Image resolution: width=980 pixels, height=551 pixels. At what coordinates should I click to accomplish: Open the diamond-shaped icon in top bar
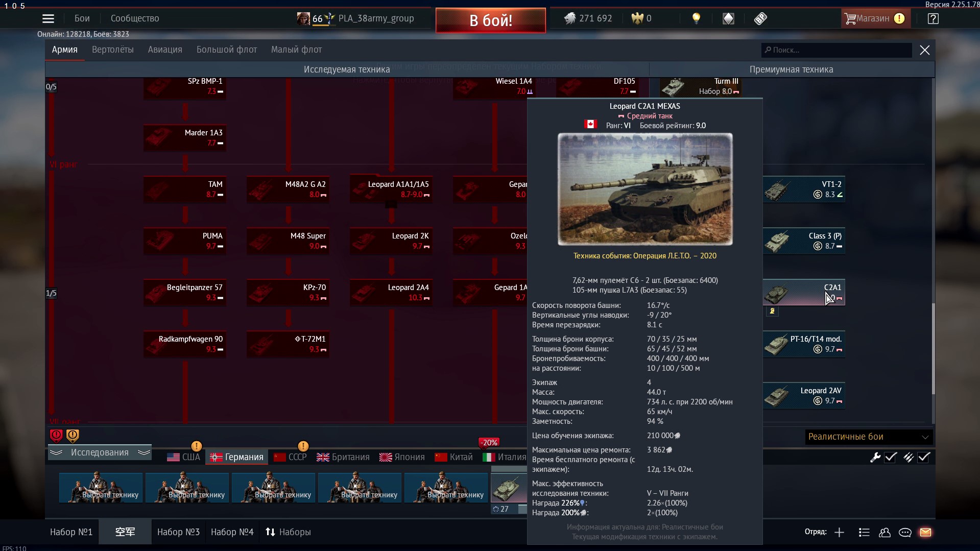(x=728, y=18)
